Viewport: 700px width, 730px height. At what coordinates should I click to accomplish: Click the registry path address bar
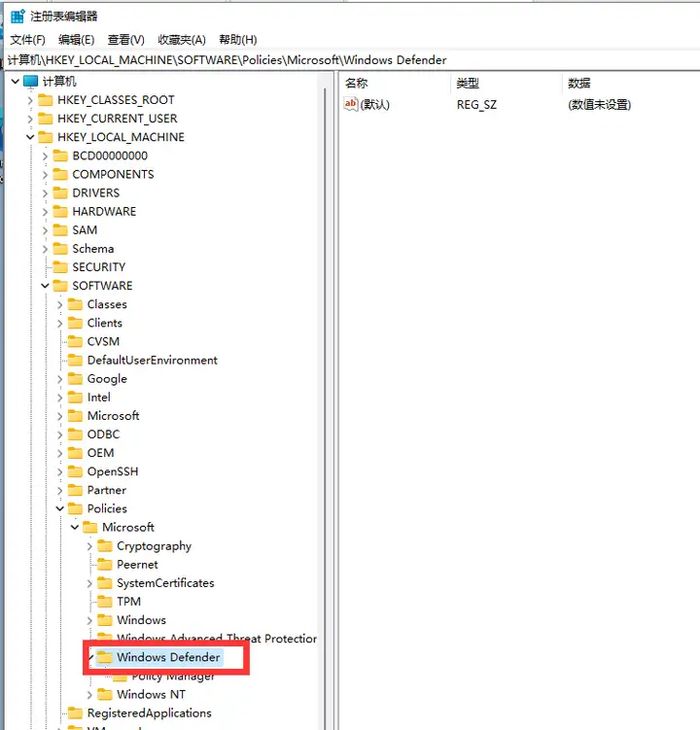pyautogui.click(x=352, y=60)
